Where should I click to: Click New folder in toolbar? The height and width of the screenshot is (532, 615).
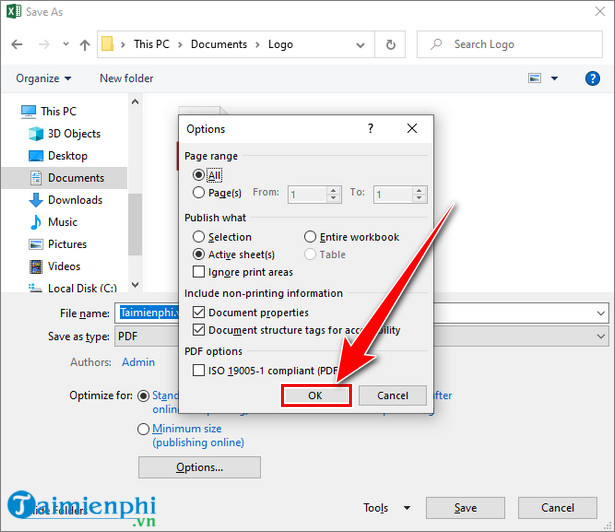pos(126,78)
